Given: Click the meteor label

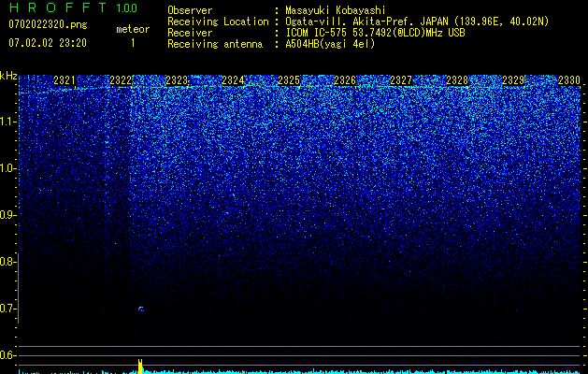Looking at the screenshot, I should [x=133, y=29].
